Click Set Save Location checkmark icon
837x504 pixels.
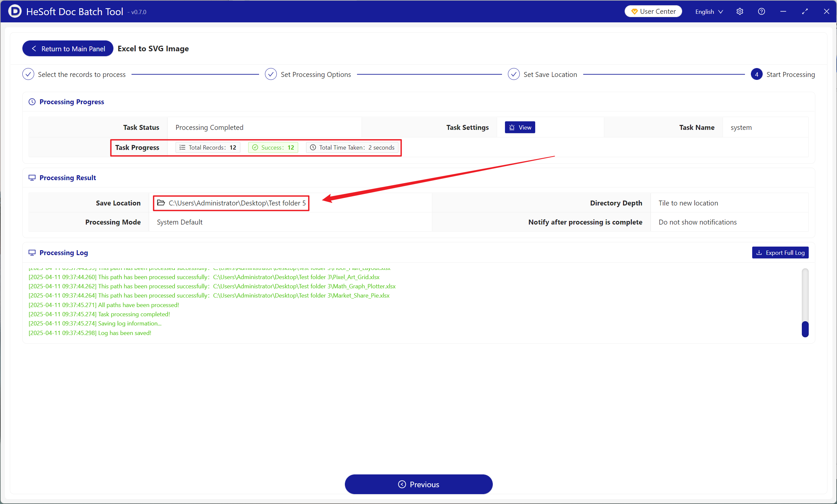tap(514, 74)
